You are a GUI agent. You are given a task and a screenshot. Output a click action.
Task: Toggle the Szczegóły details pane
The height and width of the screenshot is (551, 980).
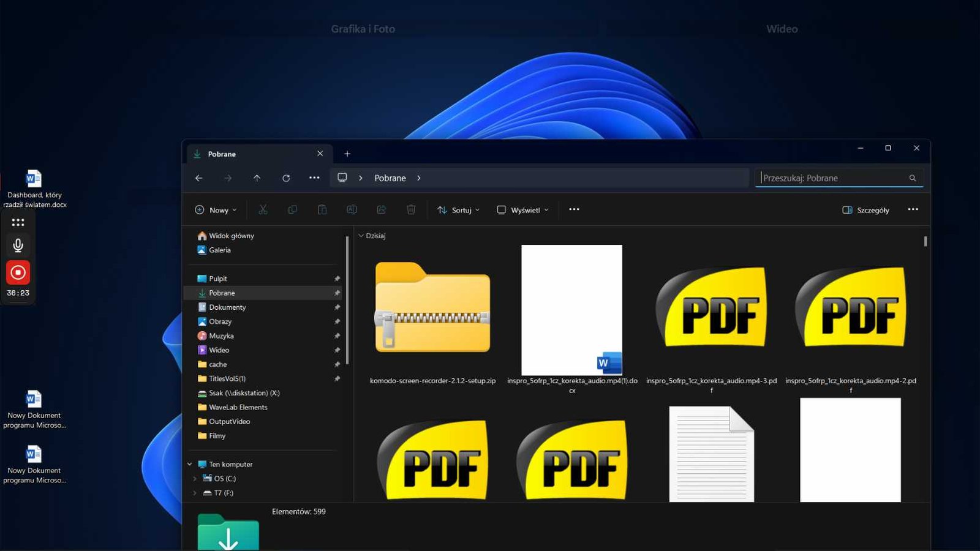click(865, 210)
